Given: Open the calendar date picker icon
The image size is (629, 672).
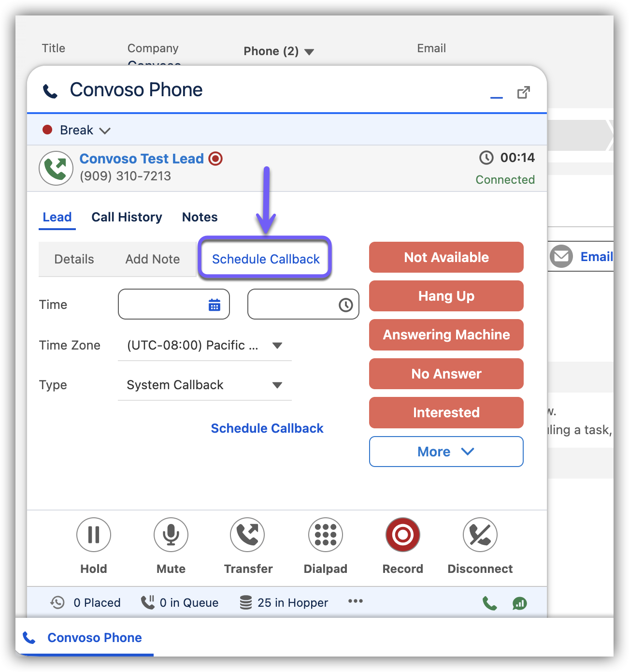Looking at the screenshot, I should point(214,305).
